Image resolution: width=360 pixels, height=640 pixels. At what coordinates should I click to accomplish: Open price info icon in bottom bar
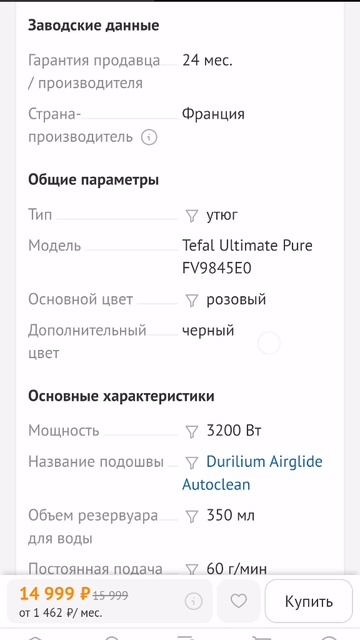point(193,601)
